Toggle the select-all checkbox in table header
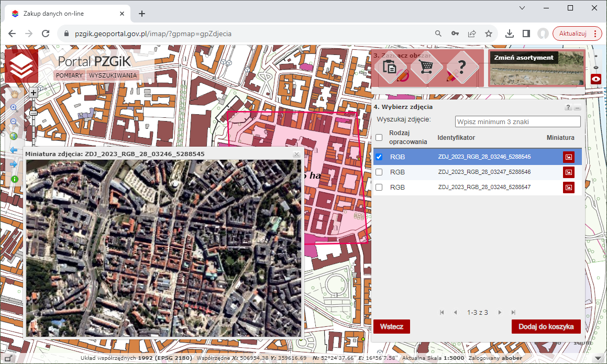The width and height of the screenshot is (607, 364). pos(379,137)
